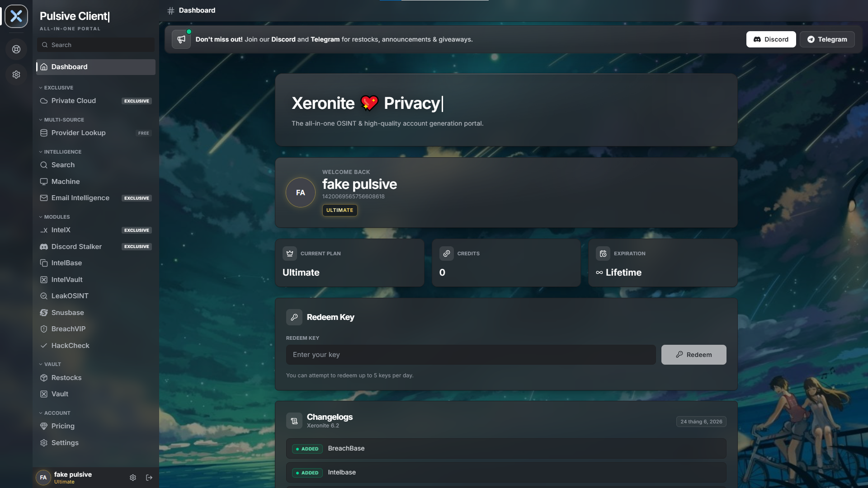This screenshot has height=488, width=868.
Task: Click the Snusbase icon
Action: coord(44,313)
